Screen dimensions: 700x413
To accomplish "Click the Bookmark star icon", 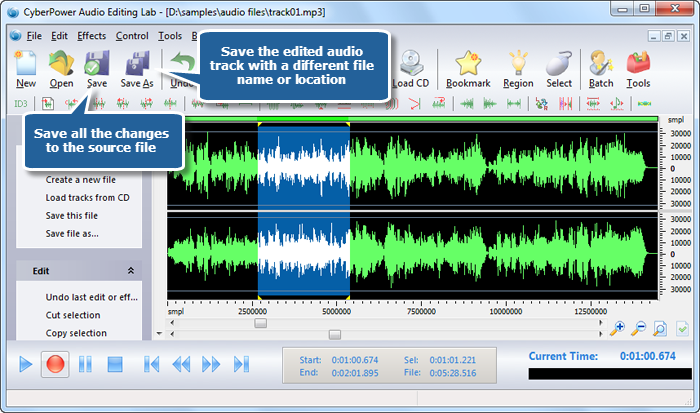I will click(468, 63).
